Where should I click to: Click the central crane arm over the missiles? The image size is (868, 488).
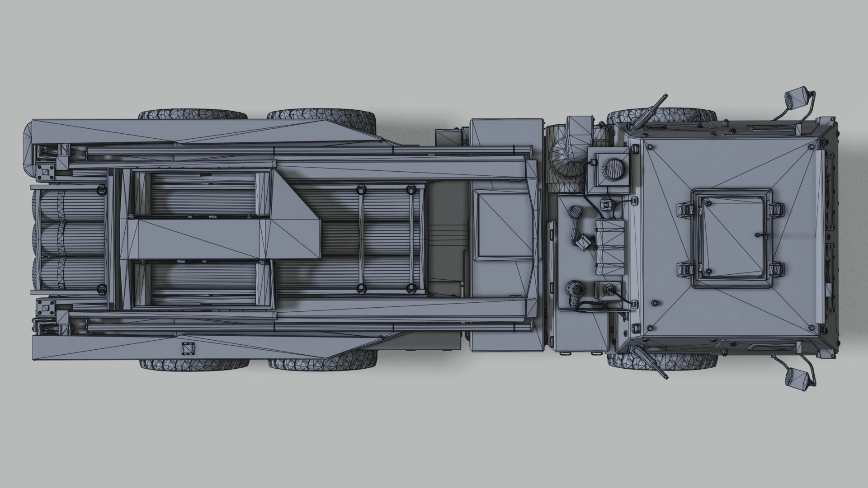(222, 239)
